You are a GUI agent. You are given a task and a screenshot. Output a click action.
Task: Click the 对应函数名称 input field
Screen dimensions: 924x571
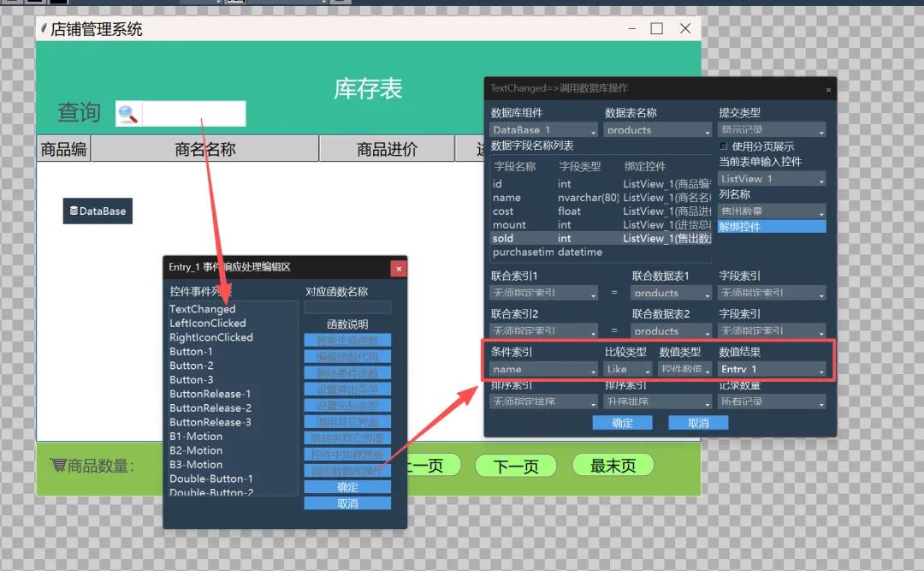tap(347, 306)
